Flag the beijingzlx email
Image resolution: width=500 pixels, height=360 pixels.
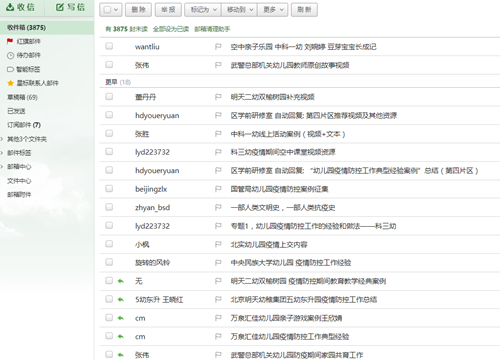[x=218, y=189]
